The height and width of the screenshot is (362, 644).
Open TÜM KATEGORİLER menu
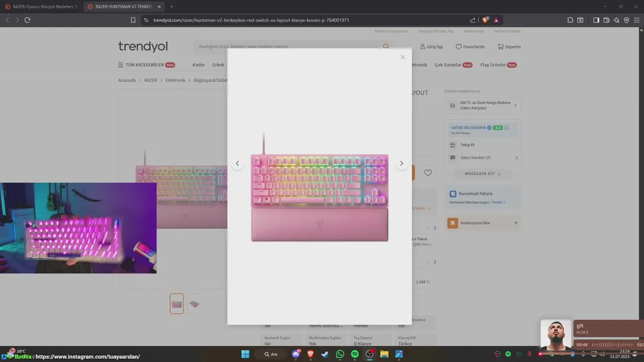coord(146,65)
